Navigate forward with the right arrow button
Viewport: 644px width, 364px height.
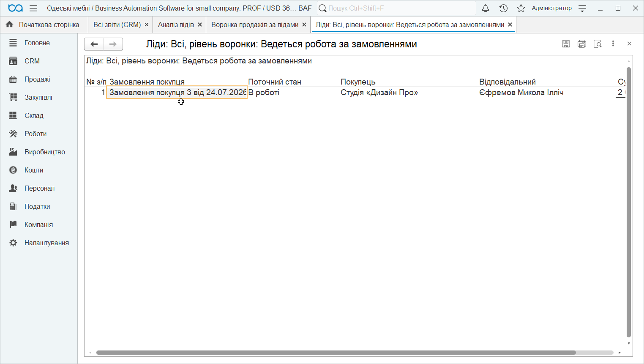(113, 44)
